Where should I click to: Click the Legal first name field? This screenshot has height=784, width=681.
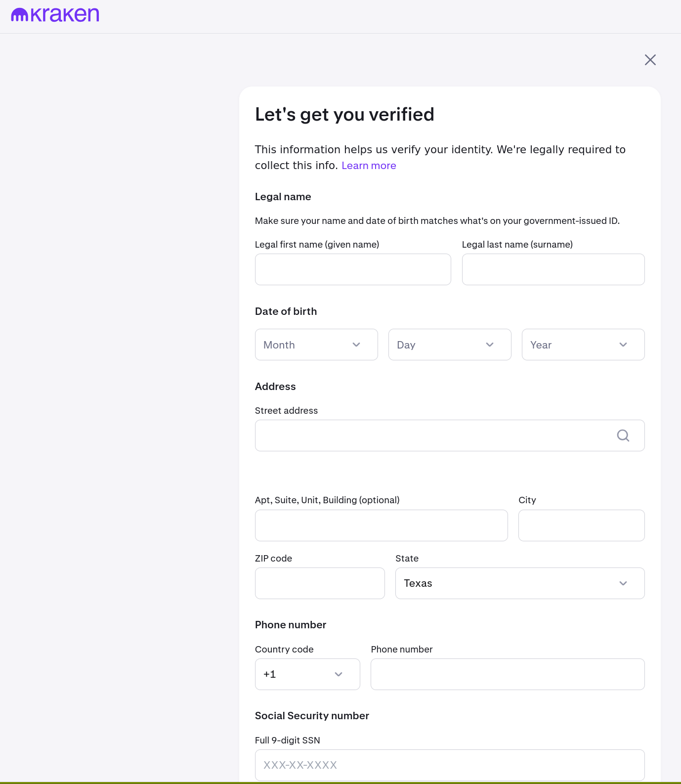point(353,269)
